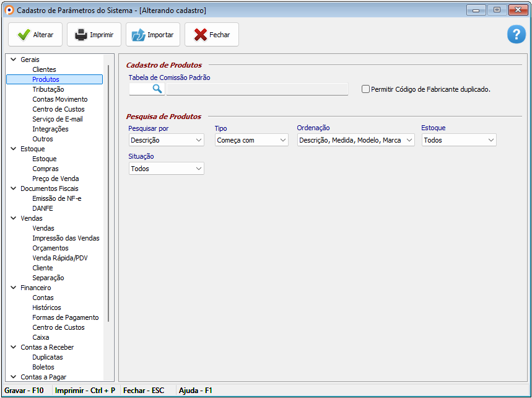Open the Situação dropdown

click(166, 169)
